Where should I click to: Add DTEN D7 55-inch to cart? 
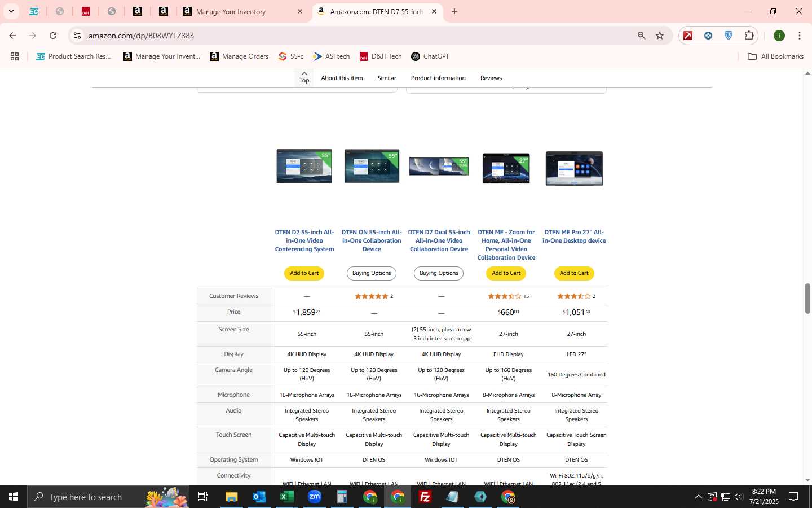304,273
